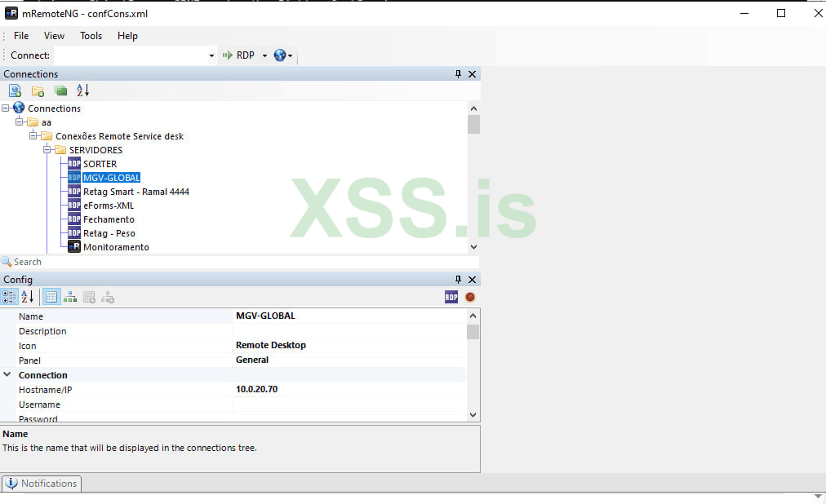Click the default inheritance icon in Config
This screenshot has height=504, width=826.
pyautogui.click(x=108, y=297)
